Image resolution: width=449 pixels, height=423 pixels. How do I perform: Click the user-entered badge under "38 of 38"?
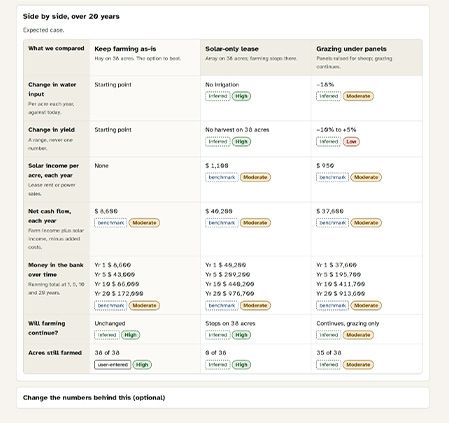113,365
